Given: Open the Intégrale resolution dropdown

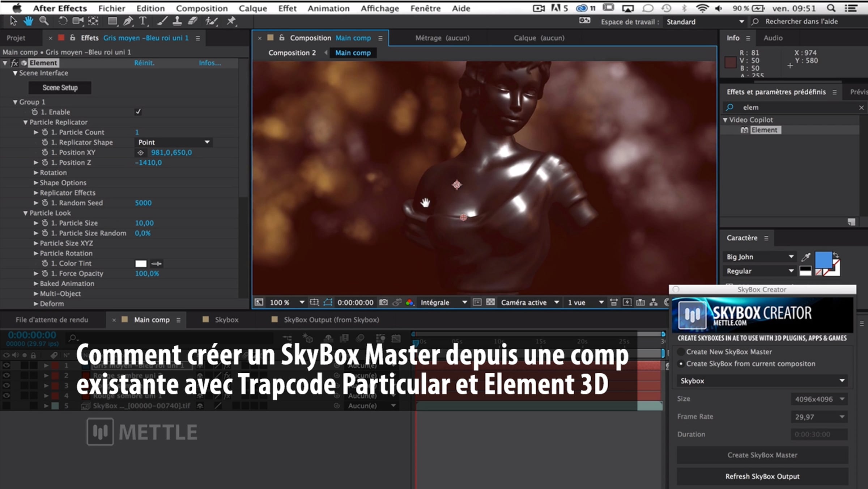Looking at the screenshot, I should (443, 302).
